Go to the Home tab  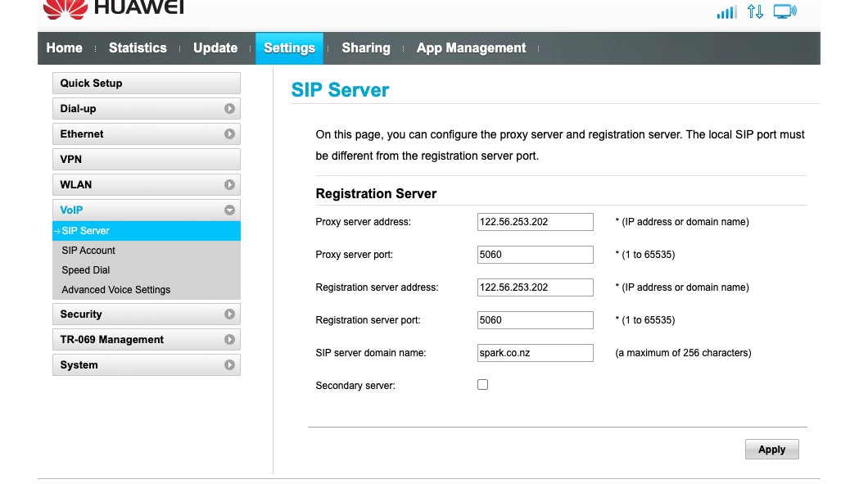pos(64,48)
